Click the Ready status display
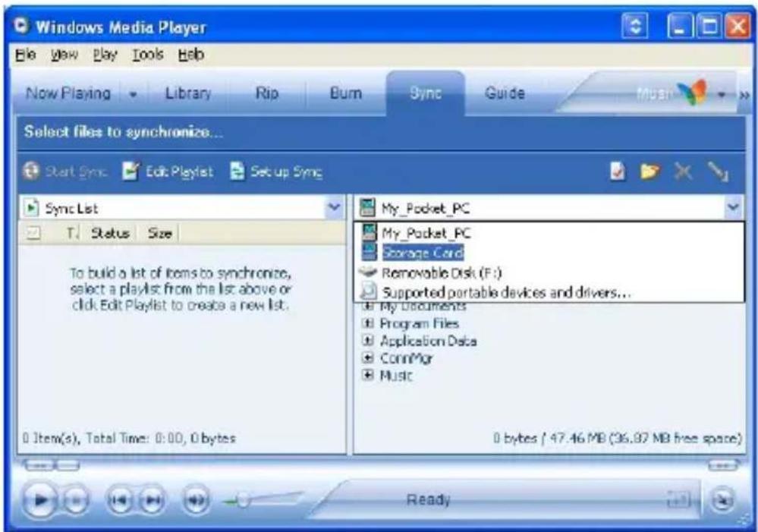Viewport: 758px width, 532px height. point(428,499)
